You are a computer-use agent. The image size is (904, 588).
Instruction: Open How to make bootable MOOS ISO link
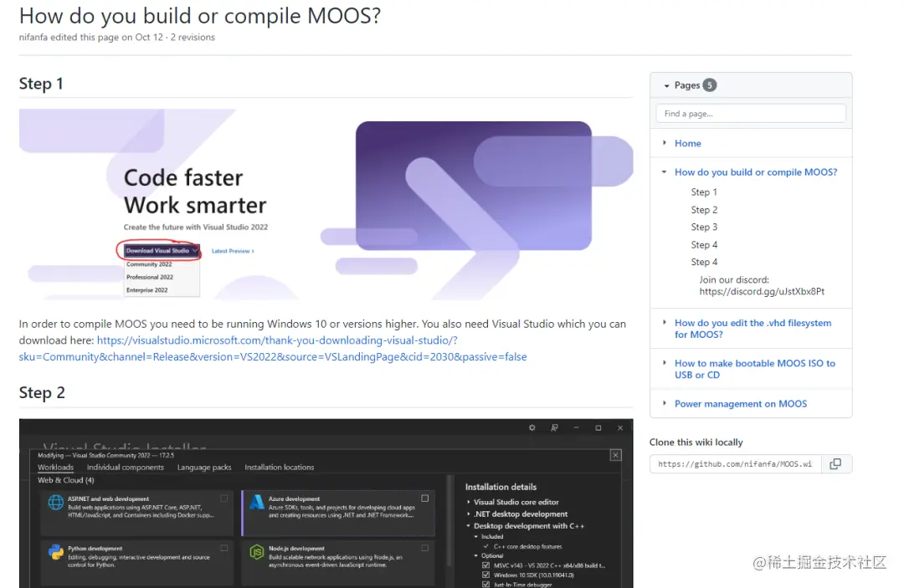click(755, 369)
